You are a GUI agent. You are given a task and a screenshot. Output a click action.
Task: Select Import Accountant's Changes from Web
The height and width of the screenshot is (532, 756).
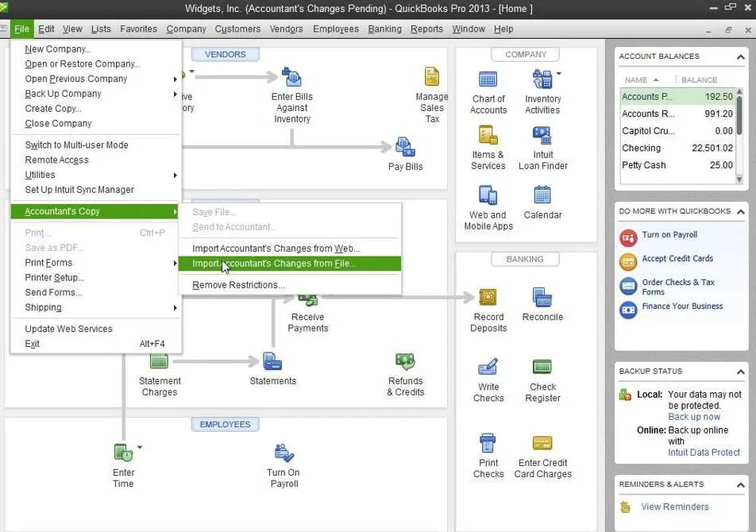point(289,249)
